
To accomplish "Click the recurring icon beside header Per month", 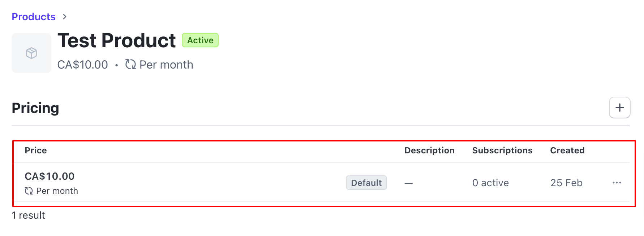I will point(130,65).
